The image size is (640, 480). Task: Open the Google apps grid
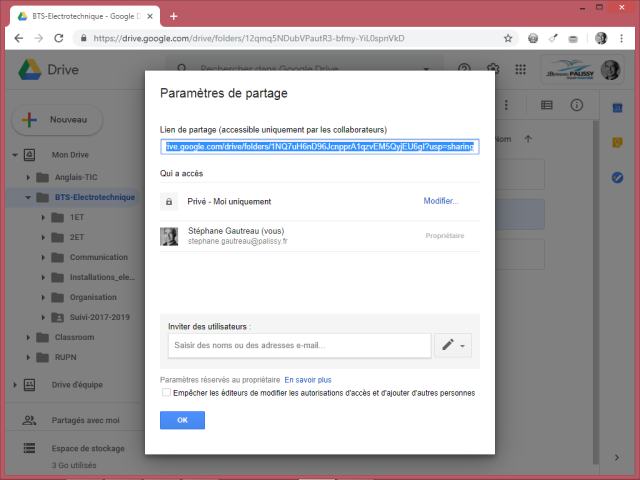[x=520, y=69]
